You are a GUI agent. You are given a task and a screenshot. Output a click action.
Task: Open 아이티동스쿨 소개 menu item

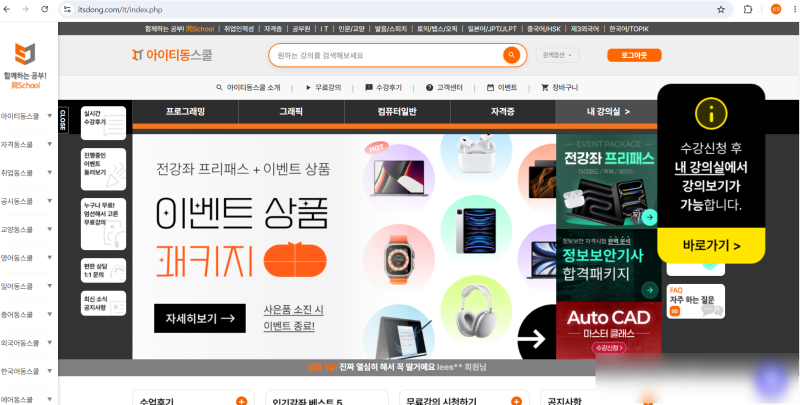[x=248, y=88]
